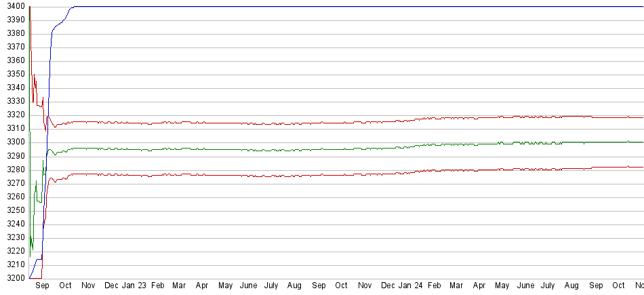The height and width of the screenshot is (295, 644).
Task: Click the 3350 y-axis value label
Action: coord(14,74)
